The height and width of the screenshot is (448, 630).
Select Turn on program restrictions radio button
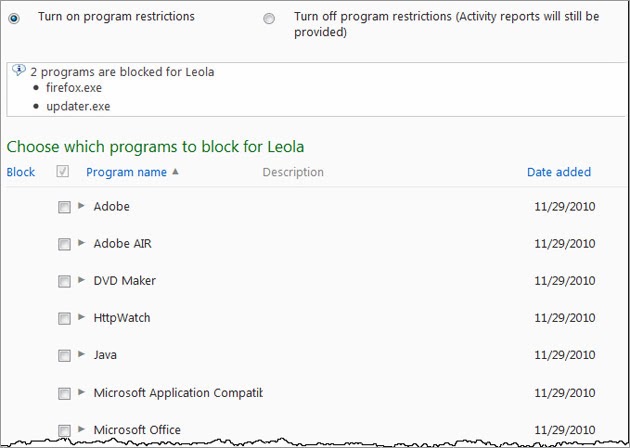pyautogui.click(x=14, y=18)
